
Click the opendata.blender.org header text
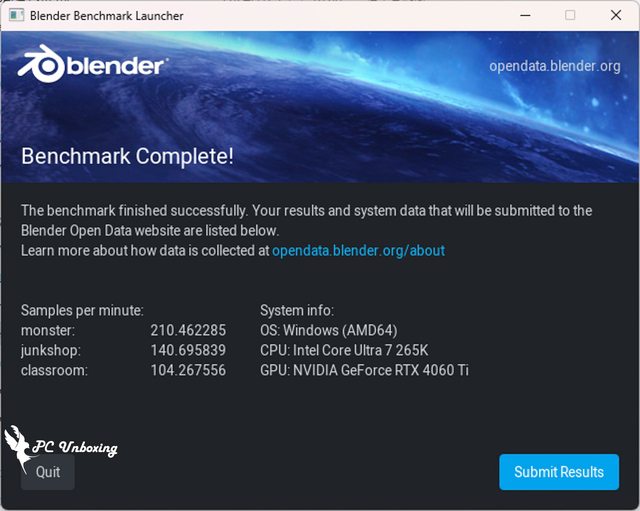[555, 66]
